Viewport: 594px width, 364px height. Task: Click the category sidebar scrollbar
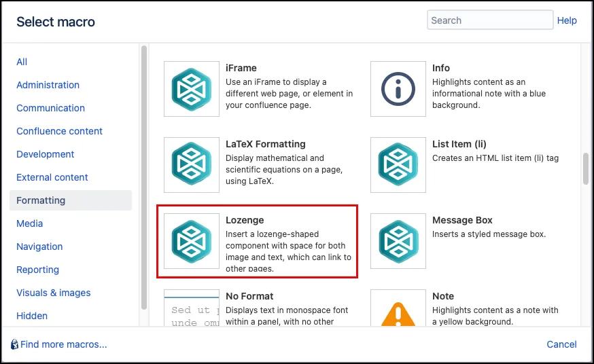pos(144,178)
